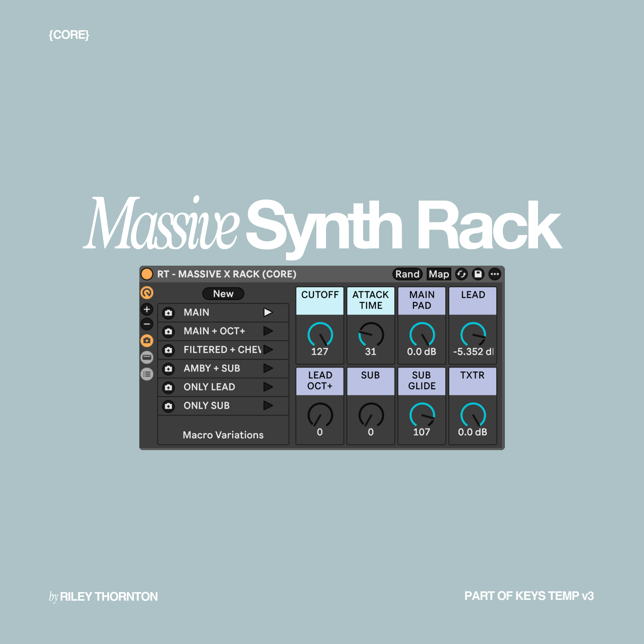The image size is (644, 644).
Task: Click the ATTACK TIME value 31
Action: tap(371, 352)
